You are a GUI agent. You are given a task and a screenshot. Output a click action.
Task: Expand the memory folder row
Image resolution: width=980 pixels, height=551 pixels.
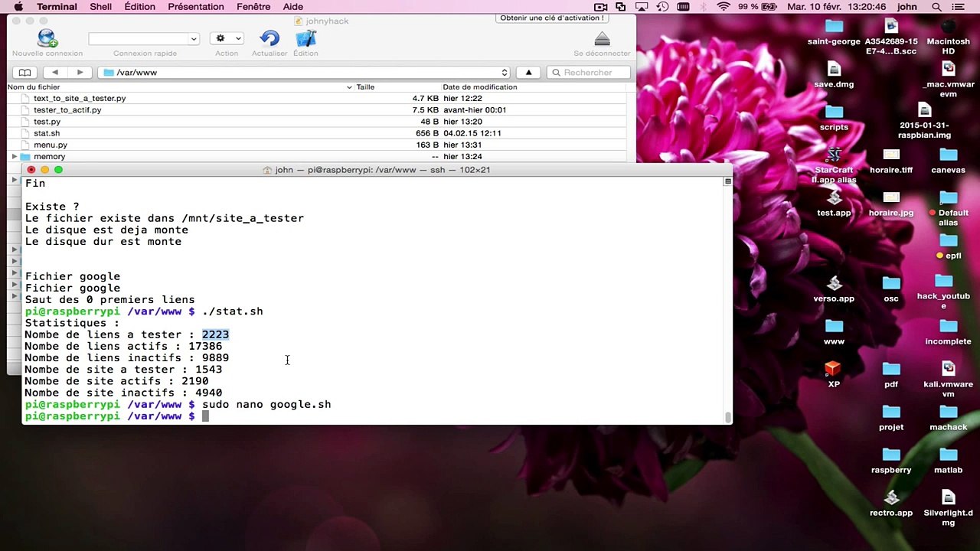[x=14, y=156]
